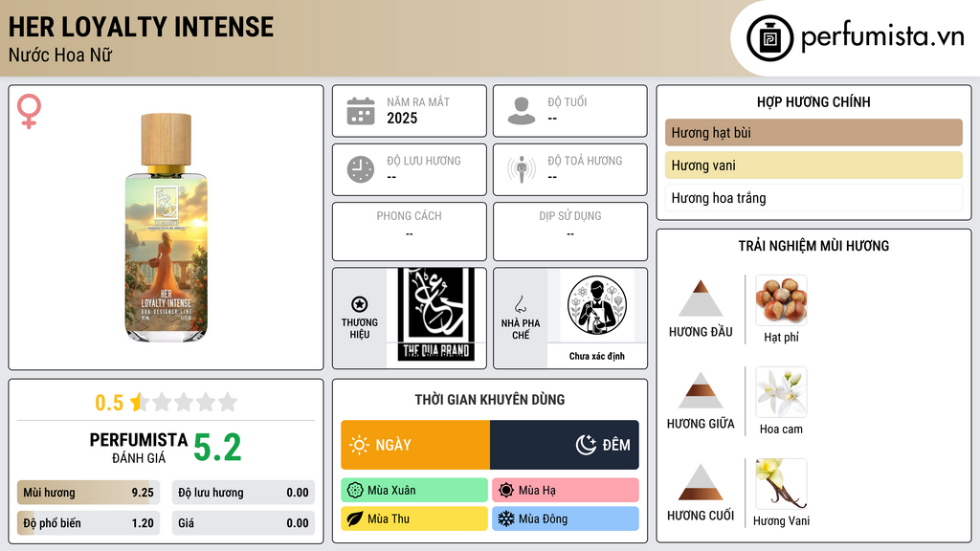Click the Nước Hoa Nữ subtitle
This screenshot has height=551, width=980.
coord(60,55)
